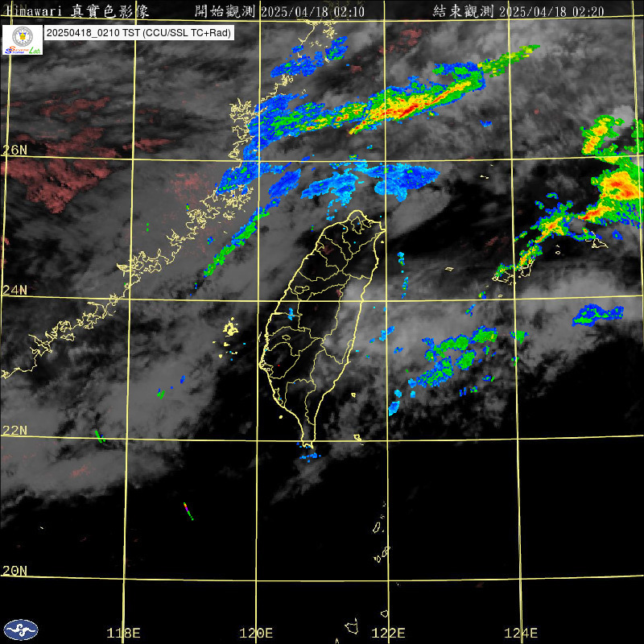This screenshot has height=644, width=644.
Task: Click the Severe Storm Lab logo
Action: (x=23, y=39)
